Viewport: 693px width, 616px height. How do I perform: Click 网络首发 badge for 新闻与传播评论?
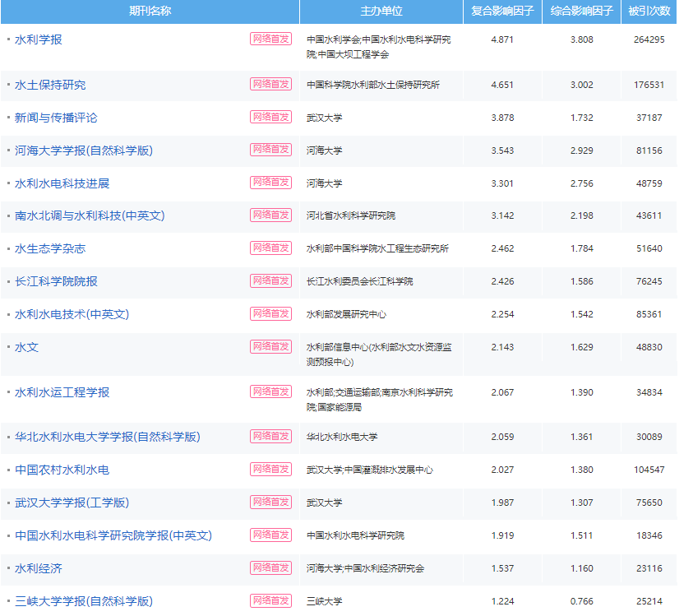tap(271, 117)
